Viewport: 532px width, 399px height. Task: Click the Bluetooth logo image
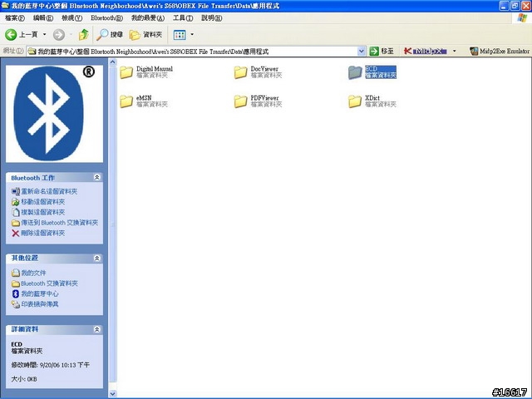(54, 114)
